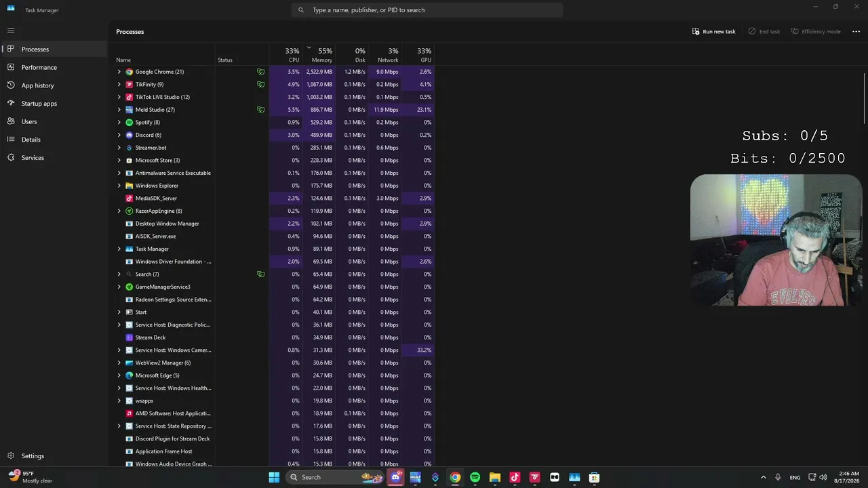Click the Efficiency mode button in the toolbar
This screenshot has height=488, width=868.
816,32
